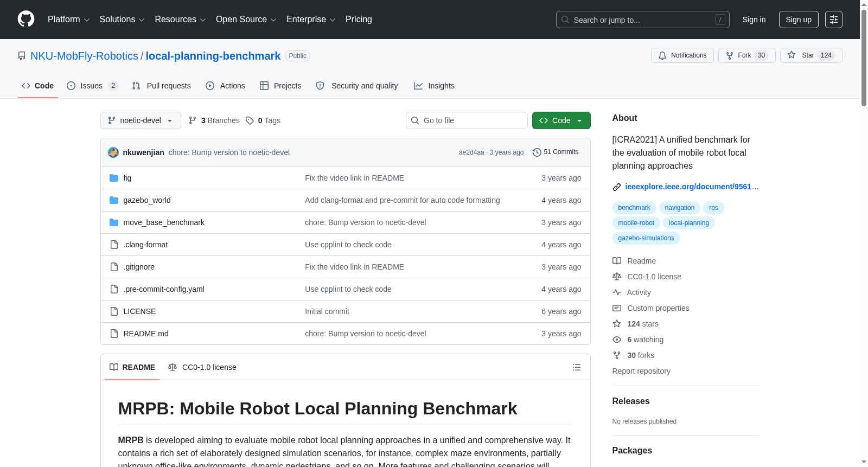The height and width of the screenshot is (467, 868).
Task: Click the Sign up button
Action: click(x=799, y=20)
